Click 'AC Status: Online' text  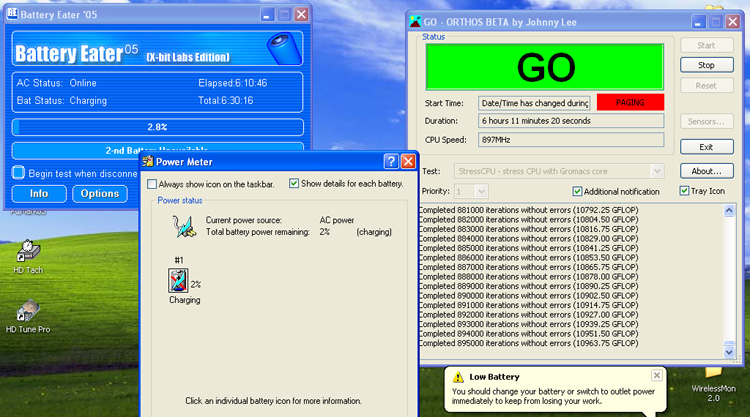pyautogui.click(x=56, y=83)
